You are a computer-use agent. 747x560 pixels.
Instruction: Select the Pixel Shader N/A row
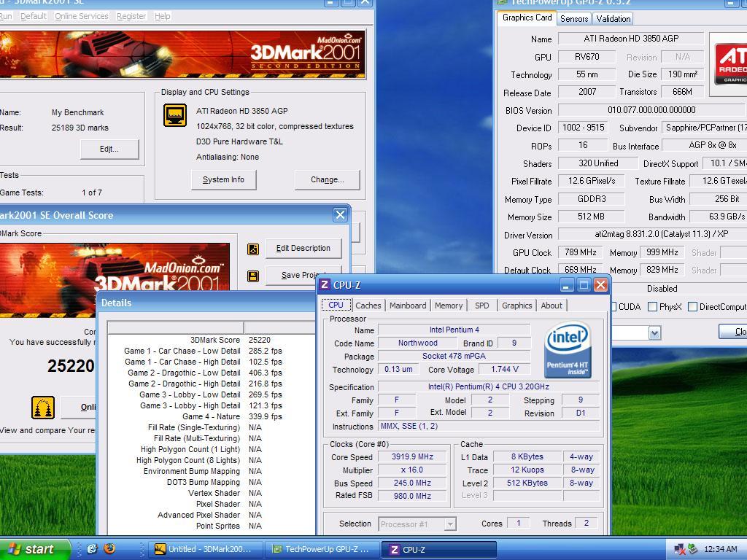[211, 505]
